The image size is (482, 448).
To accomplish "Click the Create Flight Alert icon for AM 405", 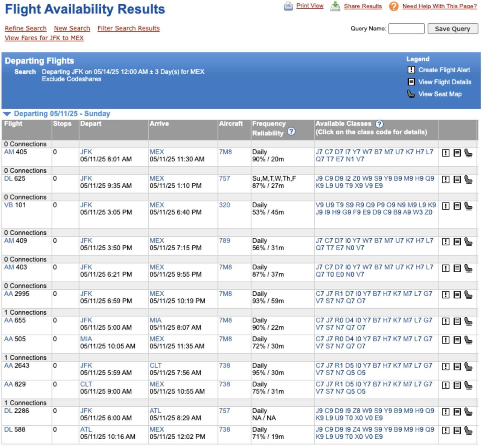I will pos(445,153).
